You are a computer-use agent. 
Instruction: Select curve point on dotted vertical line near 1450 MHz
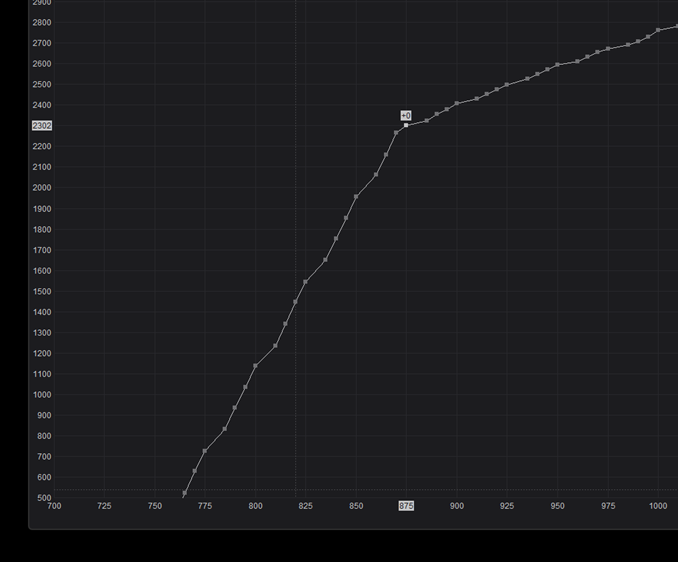pyautogui.click(x=296, y=302)
